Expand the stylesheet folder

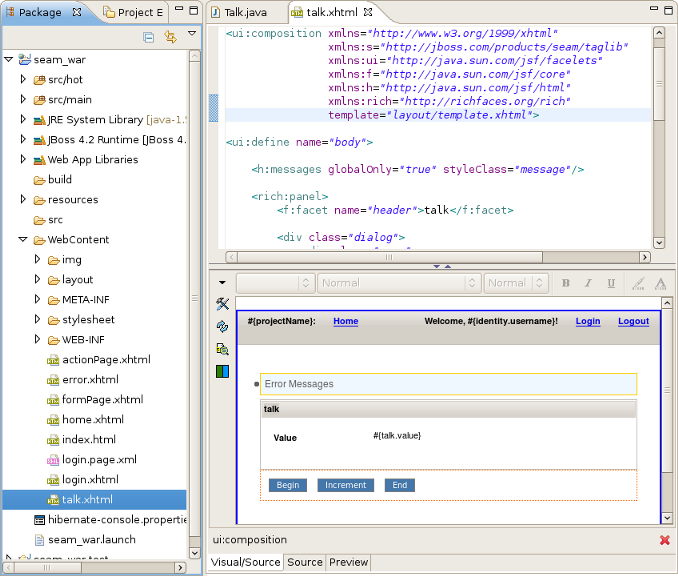click(37, 319)
